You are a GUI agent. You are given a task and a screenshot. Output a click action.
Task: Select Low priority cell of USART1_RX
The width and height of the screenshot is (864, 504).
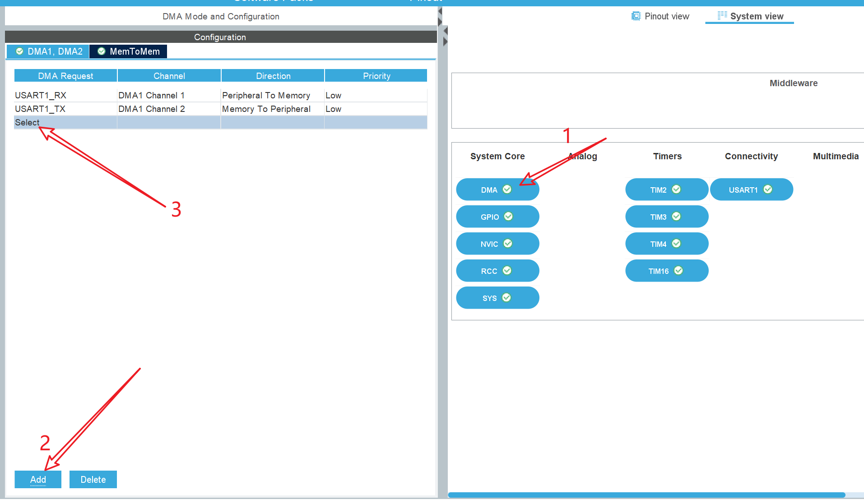(376, 95)
